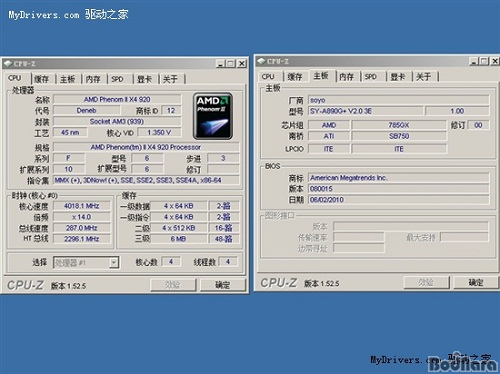Click the package value Socket AM3 (939)

(x=117, y=121)
